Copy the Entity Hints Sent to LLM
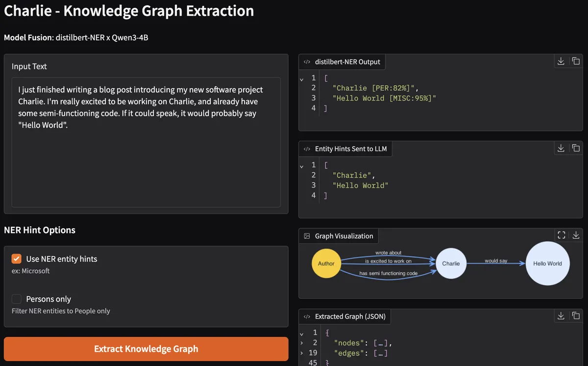588x366 pixels. click(x=576, y=148)
